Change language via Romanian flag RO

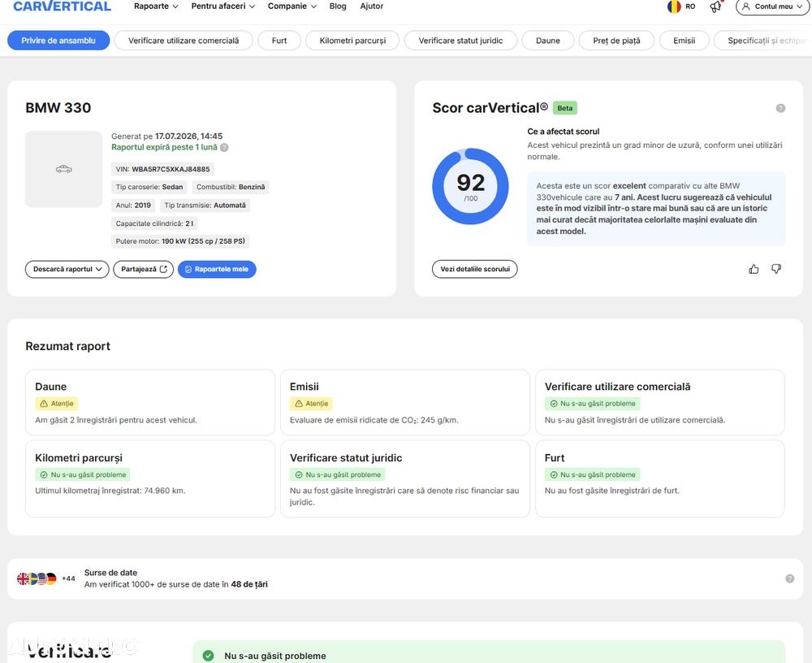click(681, 6)
